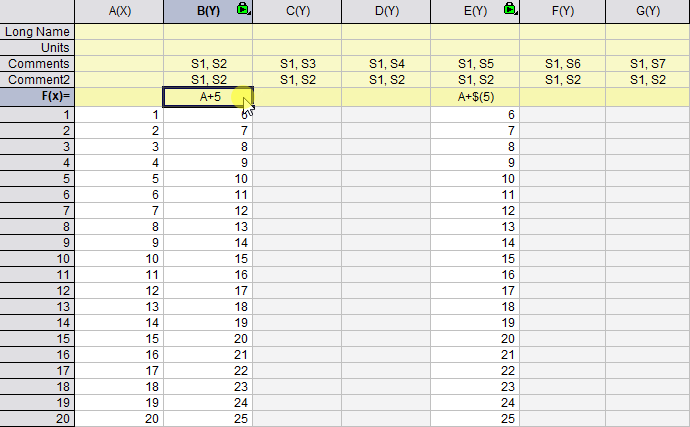Screen dimensions: 690x427
Task: Click the formula cell containing A+$(5)
Action: [x=475, y=96]
